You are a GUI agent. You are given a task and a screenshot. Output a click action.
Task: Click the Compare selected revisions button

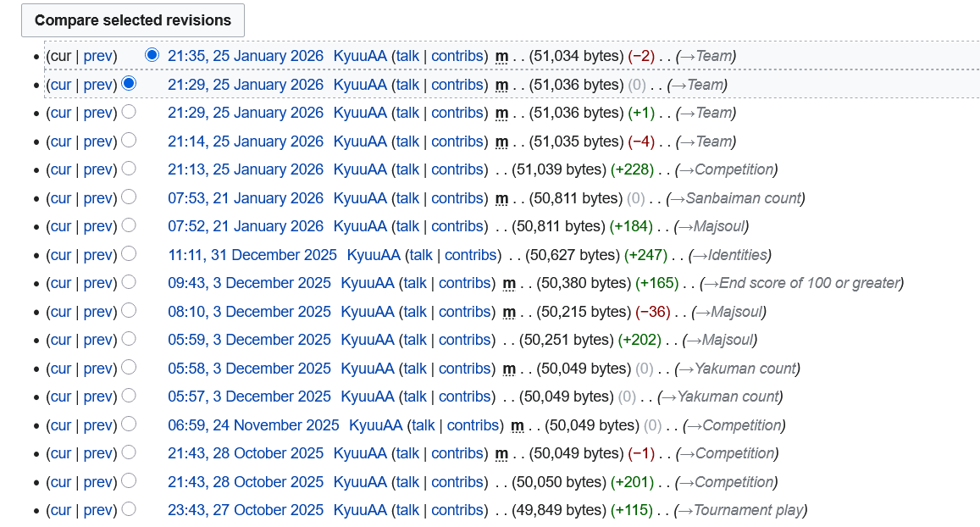point(132,20)
